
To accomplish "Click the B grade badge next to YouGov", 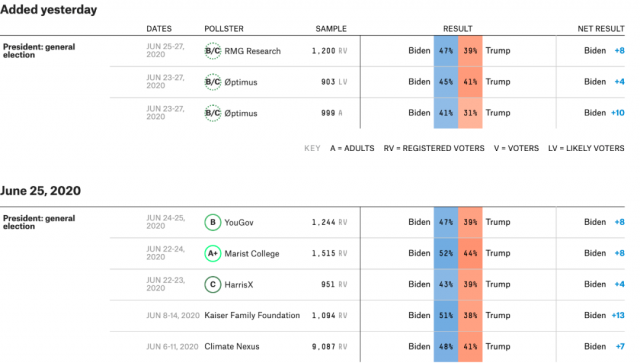I will tap(213, 223).
